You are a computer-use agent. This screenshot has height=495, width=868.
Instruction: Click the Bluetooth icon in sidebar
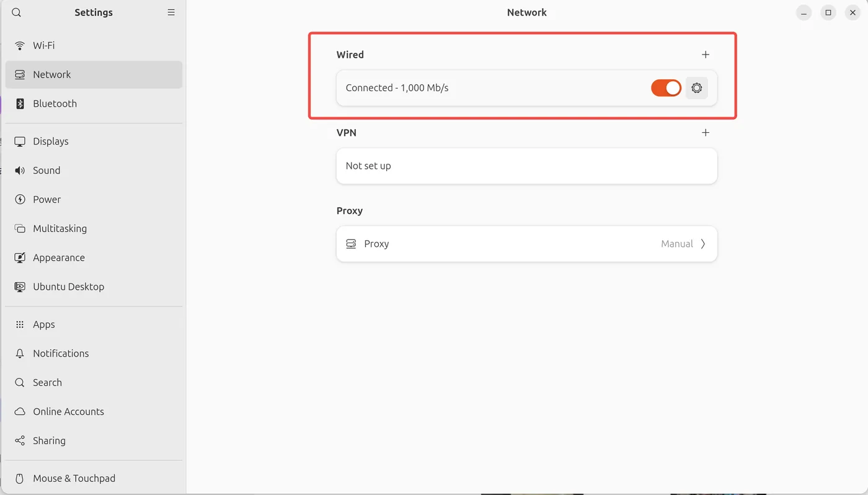click(20, 104)
